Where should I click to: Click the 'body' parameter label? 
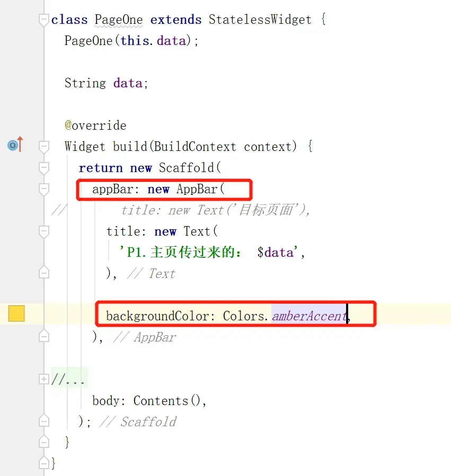click(x=106, y=401)
